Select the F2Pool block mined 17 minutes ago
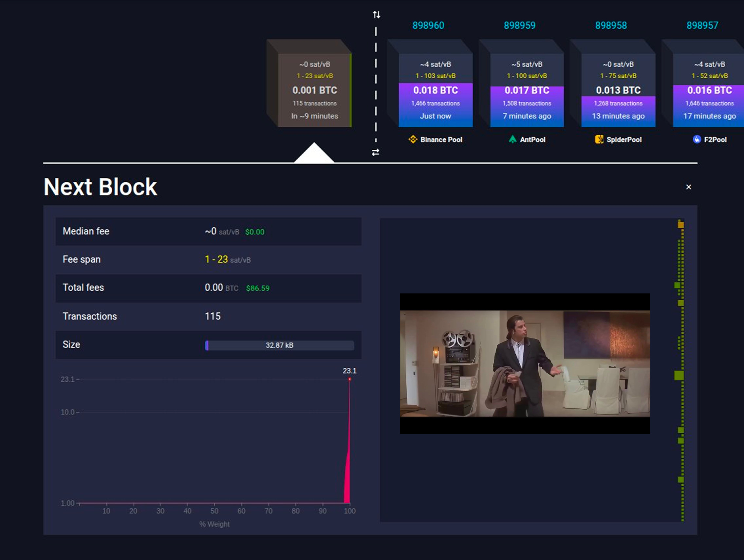Image resolution: width=744 pixels, height=560 pixels. point(703,84)
